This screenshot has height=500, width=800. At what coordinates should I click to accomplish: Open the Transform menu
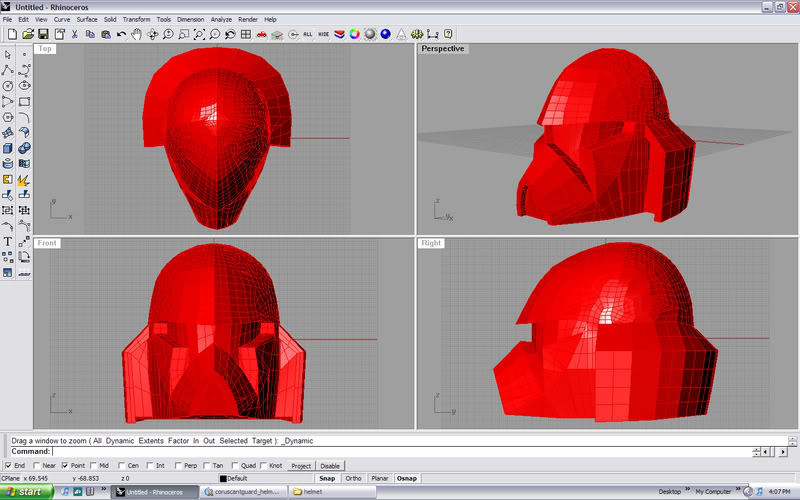coord(136,19)
